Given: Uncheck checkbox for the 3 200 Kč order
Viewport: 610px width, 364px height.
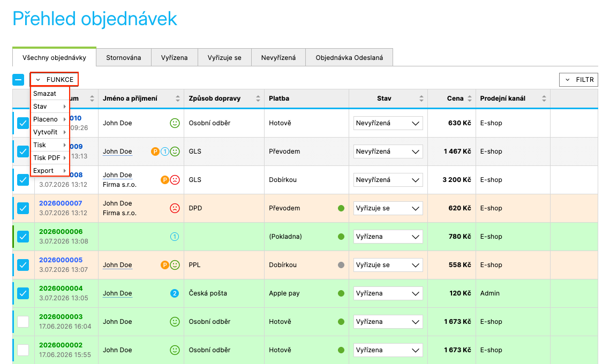Looking at the screenshot, I should (x=23, y=180).
